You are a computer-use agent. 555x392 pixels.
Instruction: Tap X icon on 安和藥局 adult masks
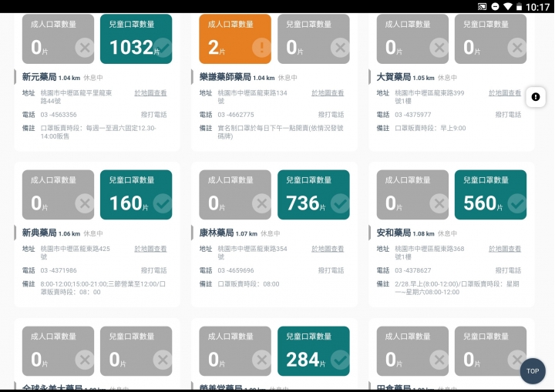(439, 203)
